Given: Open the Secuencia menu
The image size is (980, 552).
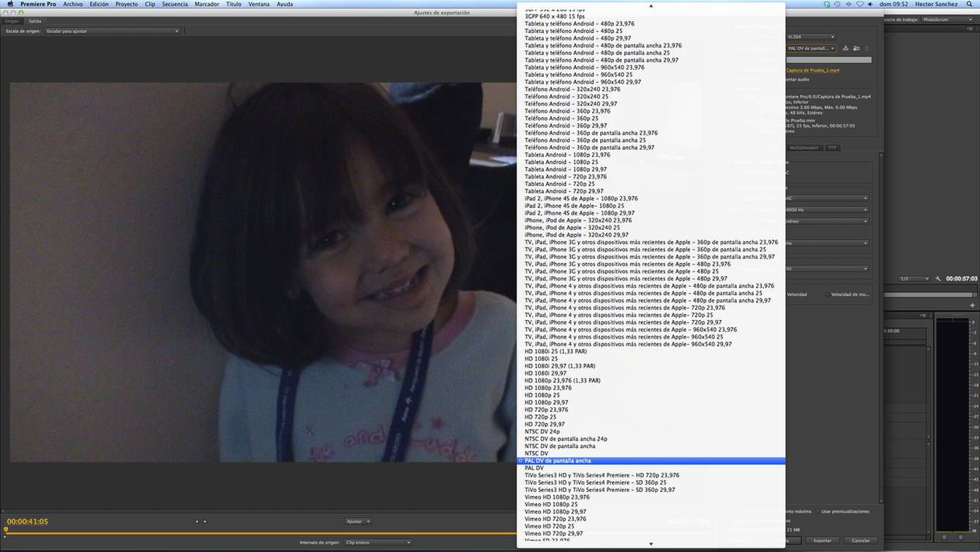Looking at the screenshot, I should point(175,4).
